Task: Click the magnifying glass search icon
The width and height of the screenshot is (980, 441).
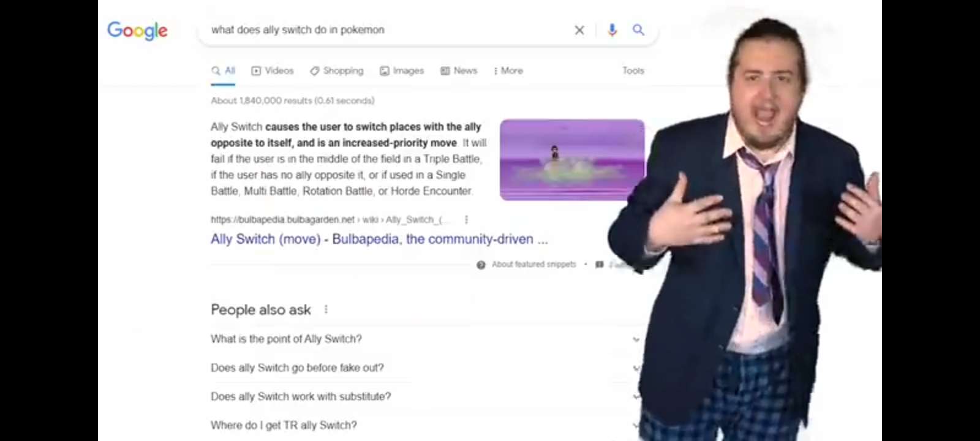Action: point(638,29)
